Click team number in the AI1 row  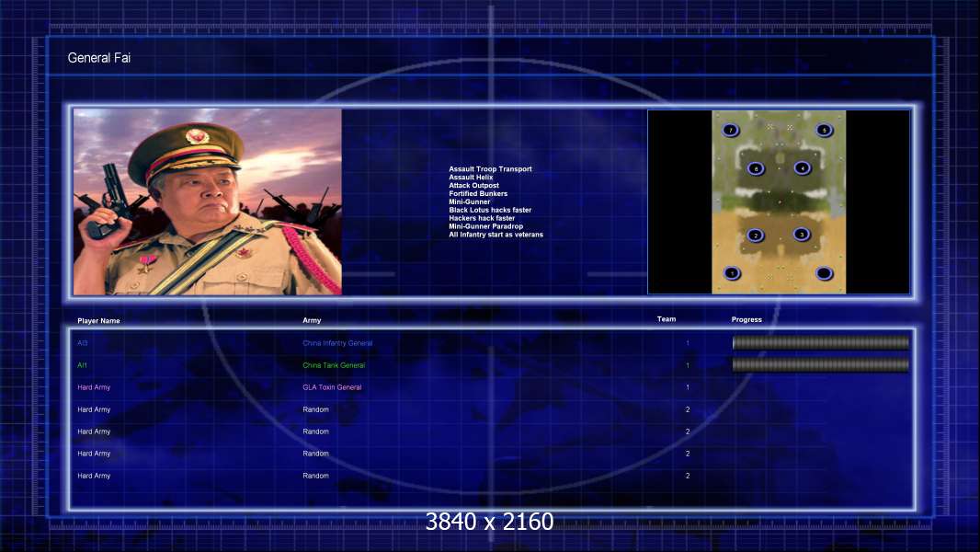click(688, 365)
